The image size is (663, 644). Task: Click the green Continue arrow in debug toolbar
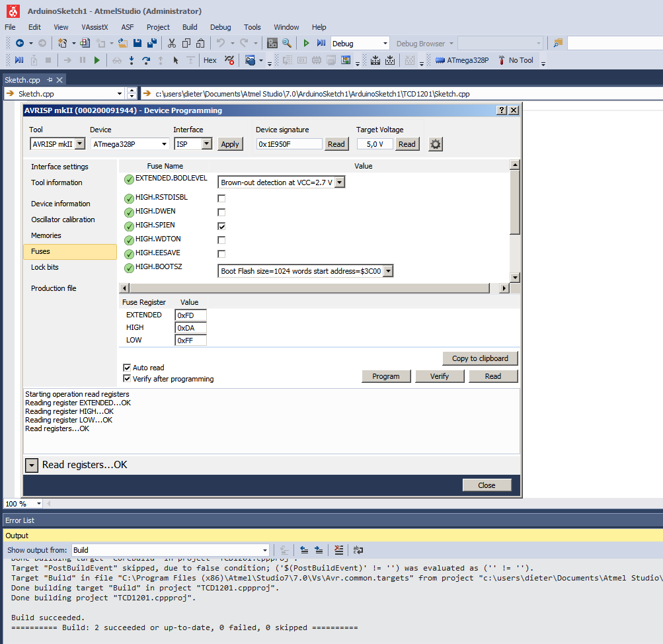click(x=97, y=60)
